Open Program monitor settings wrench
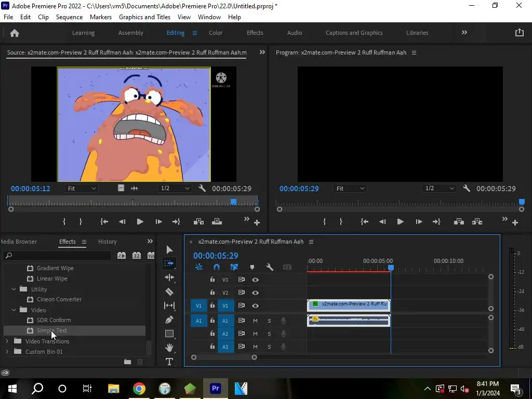This screenshot has width=532, height=399. (x=466, y=188)
